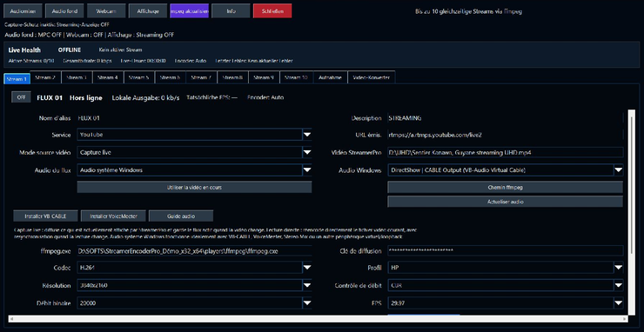
Task: Click the Utiliser la vidéo en cours button
Action: 194,187
